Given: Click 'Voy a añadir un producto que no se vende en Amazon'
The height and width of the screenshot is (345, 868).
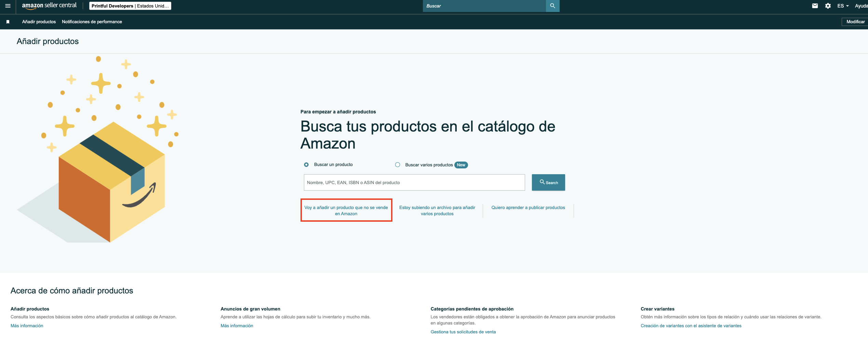Looking at the screenshot, I should [346, 210].
